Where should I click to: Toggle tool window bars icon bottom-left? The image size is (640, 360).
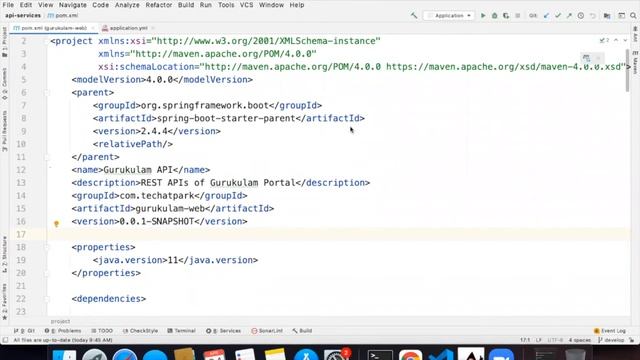5,340
